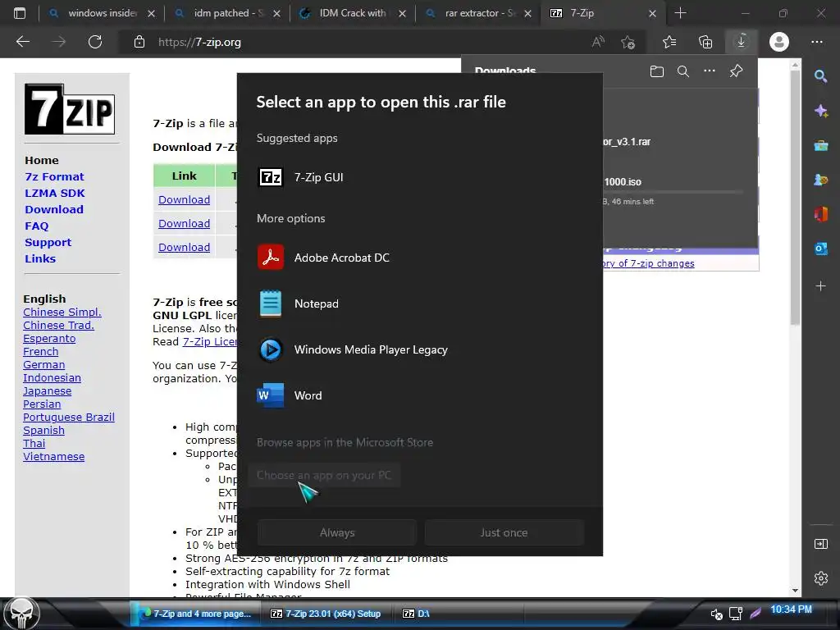Open FAQ link in side menu

(36, 226)
